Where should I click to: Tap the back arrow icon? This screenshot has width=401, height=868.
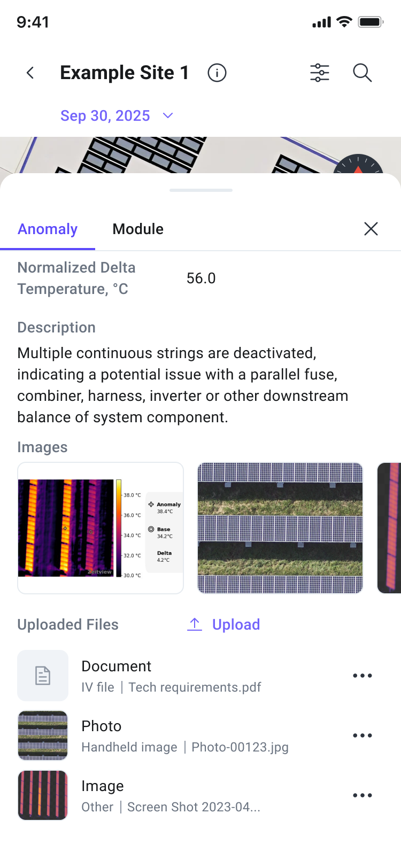30,73
